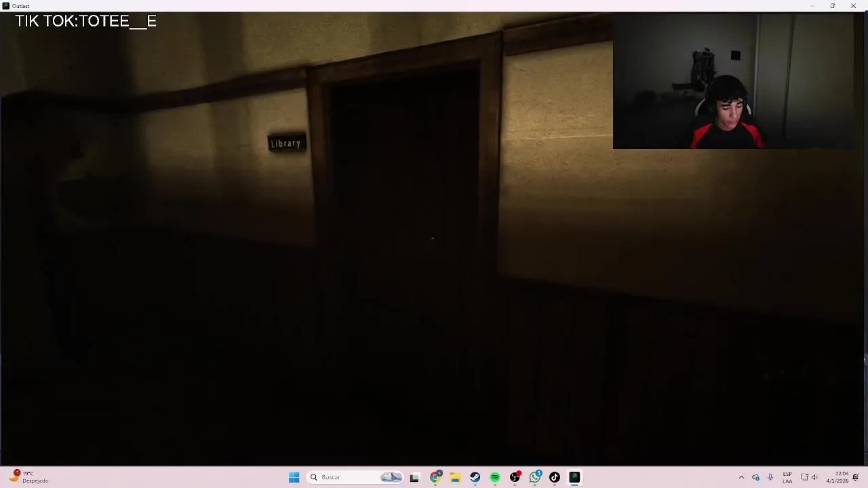Open Google Chrome from taskbar
Viewport: 868px width, 488px height.
pos(435,477)
